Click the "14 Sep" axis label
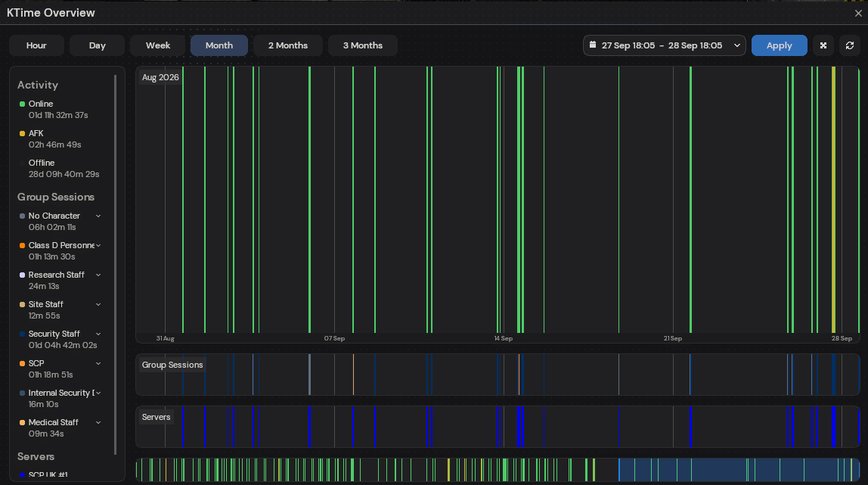Viewport: 868px width, 485px height. point(504,338)
